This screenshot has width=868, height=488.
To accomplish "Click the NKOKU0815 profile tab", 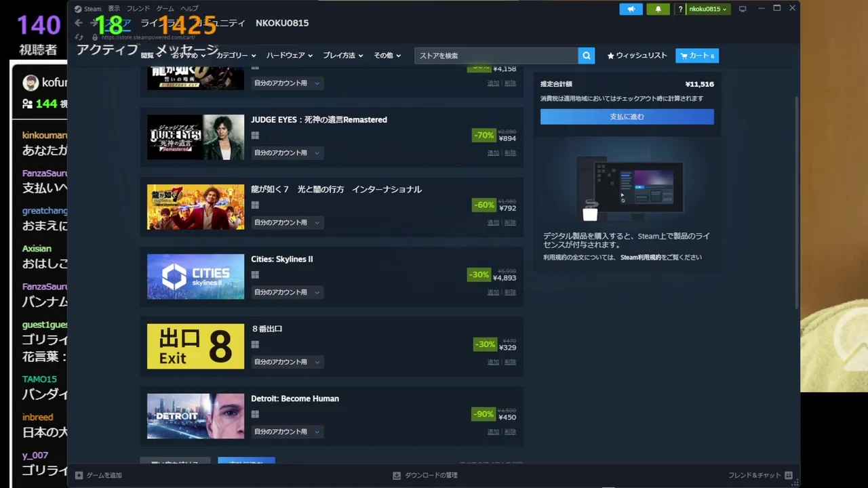I will coord(282,23).
